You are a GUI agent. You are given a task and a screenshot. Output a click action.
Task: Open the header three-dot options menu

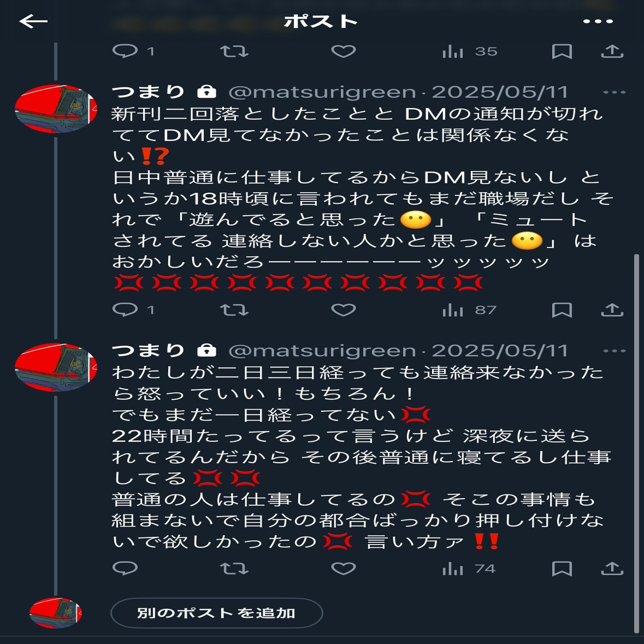(598, 21)
